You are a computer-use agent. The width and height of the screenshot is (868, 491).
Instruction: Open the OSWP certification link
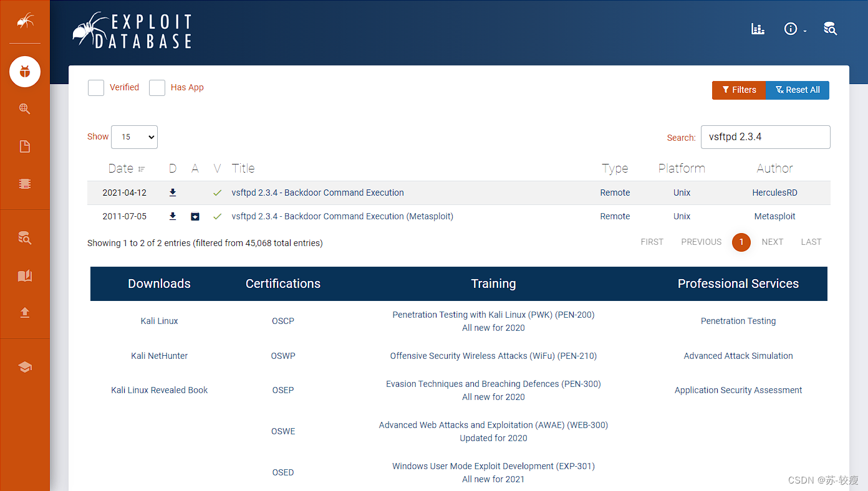click(x=283, y=356)
